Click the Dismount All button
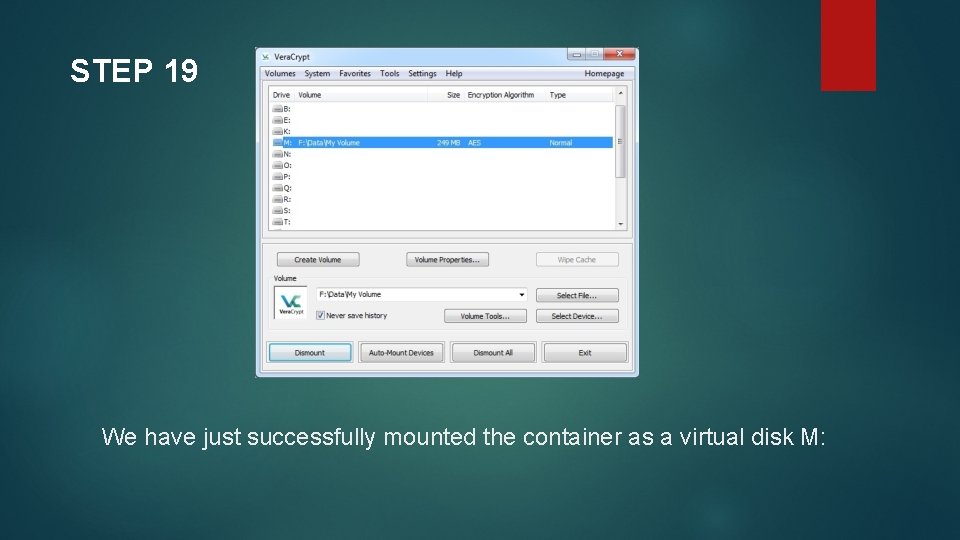This screenshot has height=540, width=960. coord(493,353)
